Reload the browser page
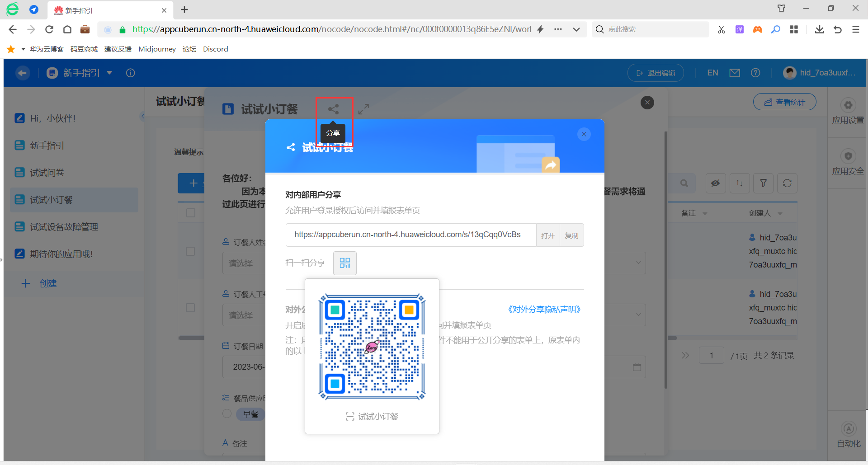 point(49,29)
